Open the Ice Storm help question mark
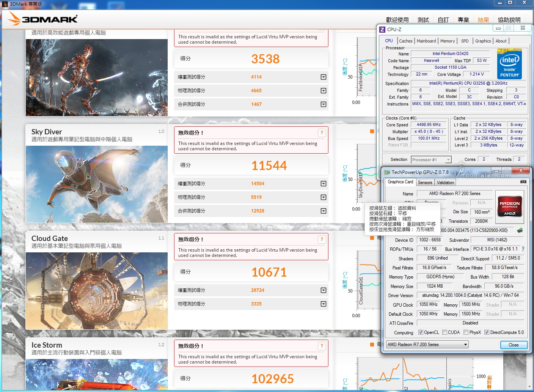The image size is (534, 392). click(x=322, y=346)
